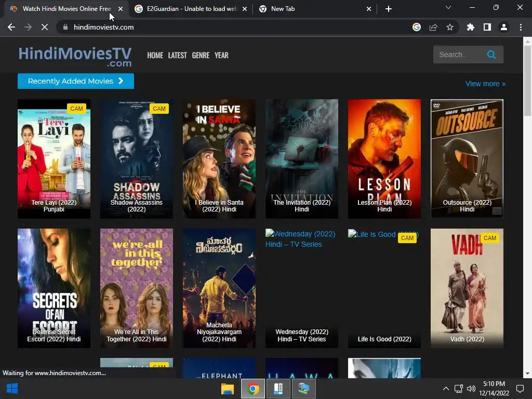Switch to the E2Guardian tab
Screen dimensions: 532x399
click(191, 9)
